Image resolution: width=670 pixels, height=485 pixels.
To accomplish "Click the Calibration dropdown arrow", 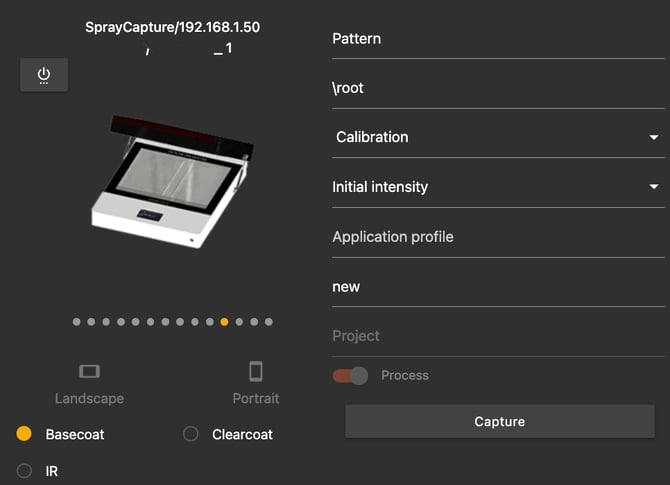I will tap(654, 137).
